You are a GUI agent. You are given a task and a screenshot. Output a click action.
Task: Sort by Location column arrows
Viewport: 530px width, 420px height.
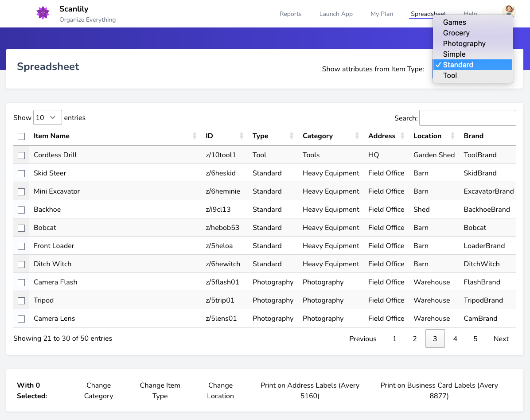coord(452,136)
